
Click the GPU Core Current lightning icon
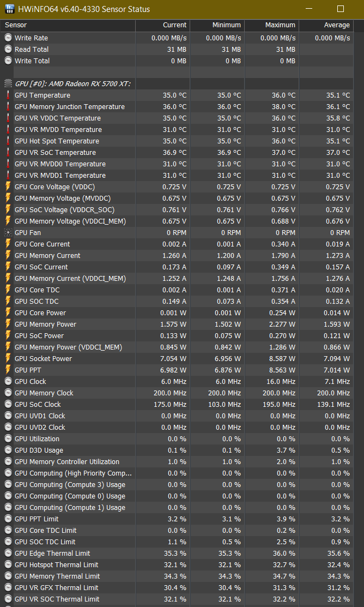click(8, 244)
